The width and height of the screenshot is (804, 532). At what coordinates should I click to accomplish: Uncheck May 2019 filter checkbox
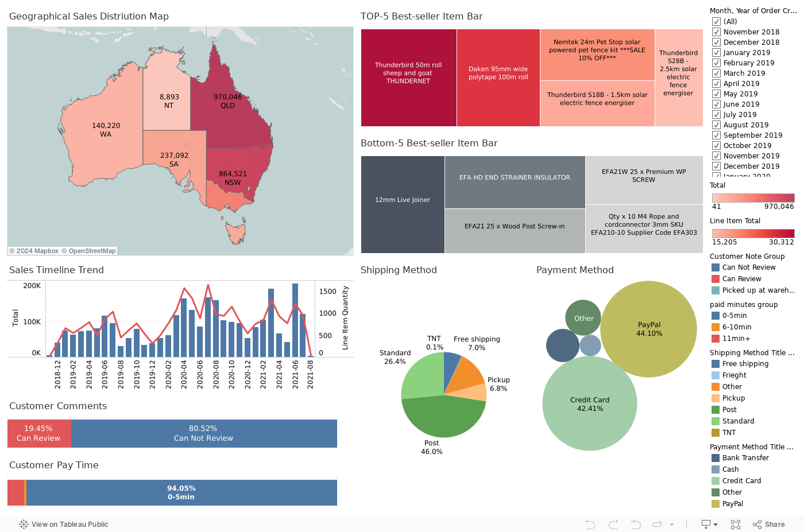pos(716,94)
